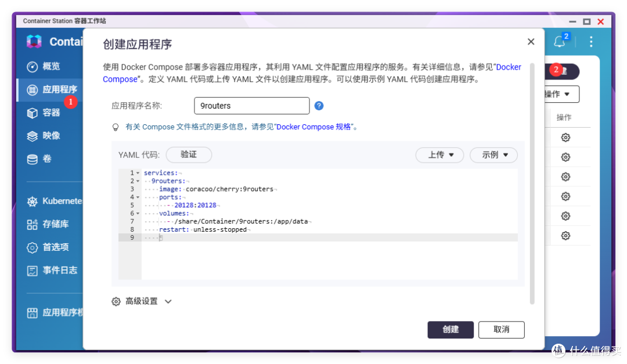Click the 20128:20128 port mapping text

195,205
